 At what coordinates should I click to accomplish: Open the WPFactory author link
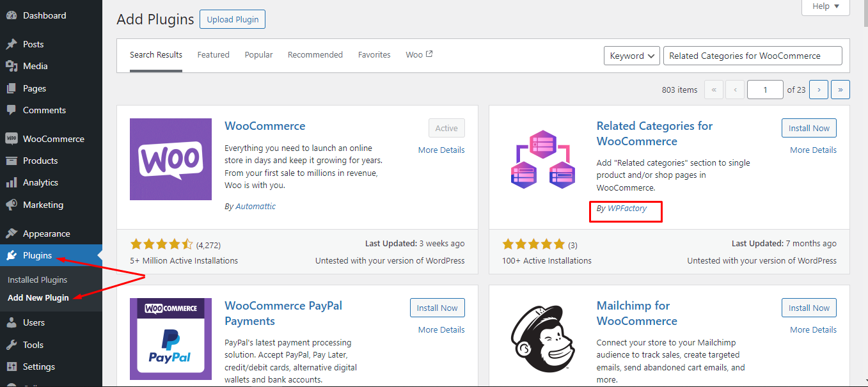click(627, 208)
